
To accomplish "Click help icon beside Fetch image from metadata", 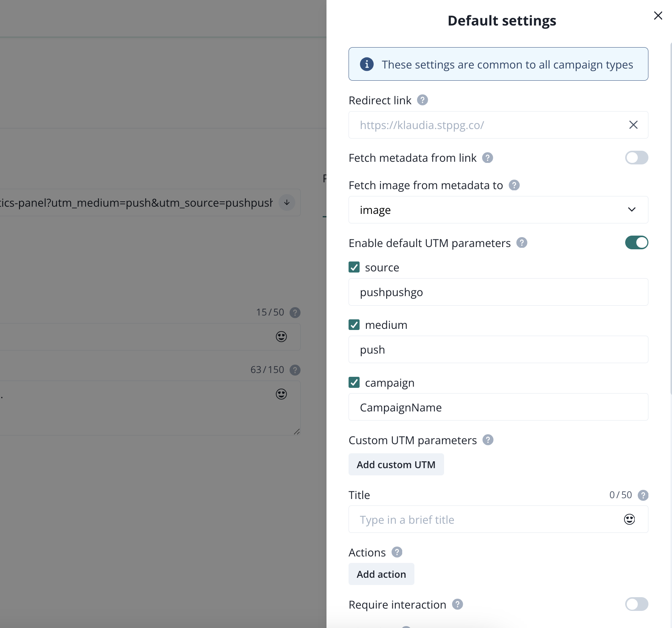I will click(514, 185).
